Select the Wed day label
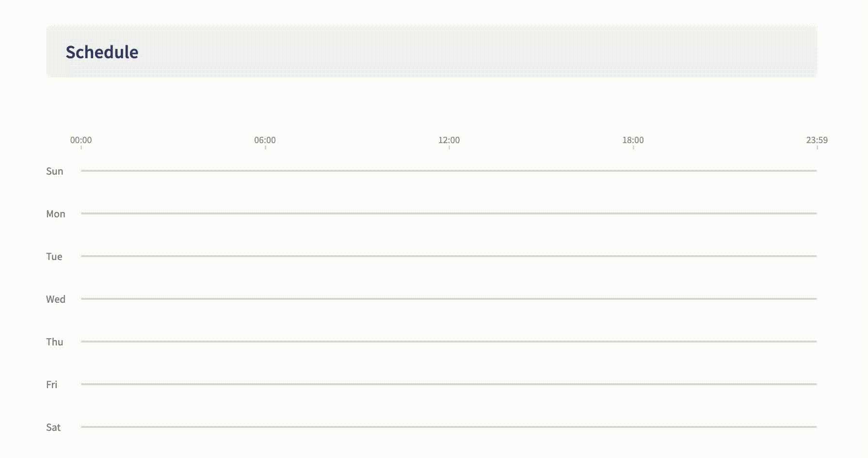This screenshot has height=458, width=868. 56,299
